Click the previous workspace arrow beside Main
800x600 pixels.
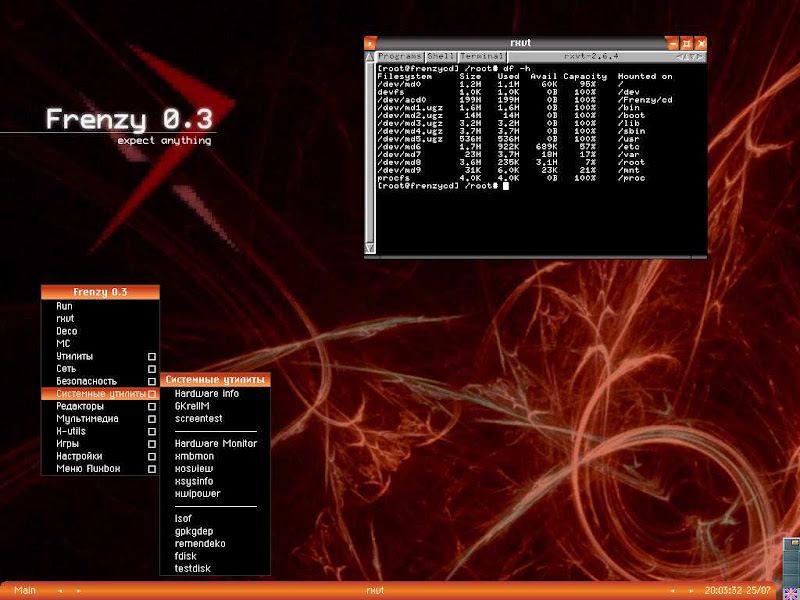(x=59, y=591)
